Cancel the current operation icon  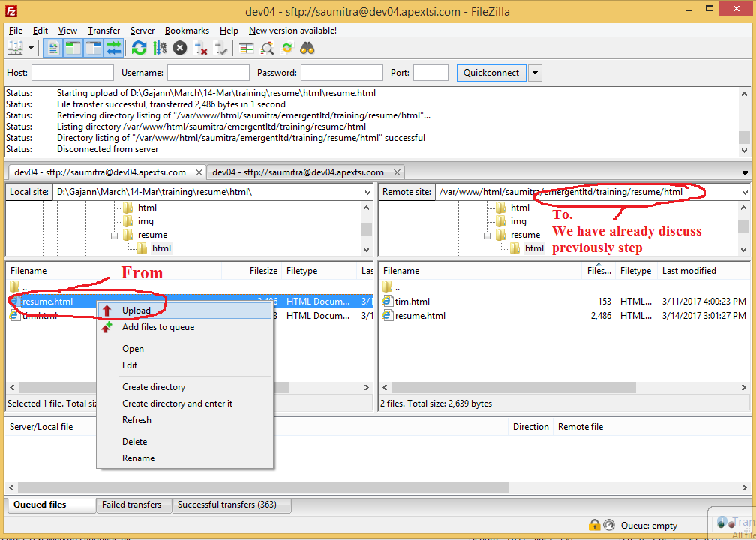pyautogui.click(x=180, y=48)
